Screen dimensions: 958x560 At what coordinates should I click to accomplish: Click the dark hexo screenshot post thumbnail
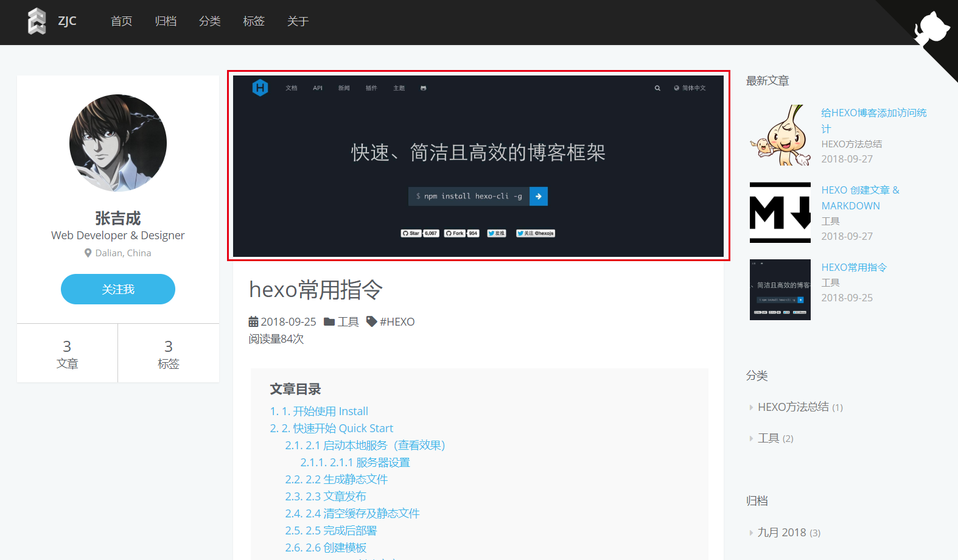pyautogui.click(x=780, y=290)
